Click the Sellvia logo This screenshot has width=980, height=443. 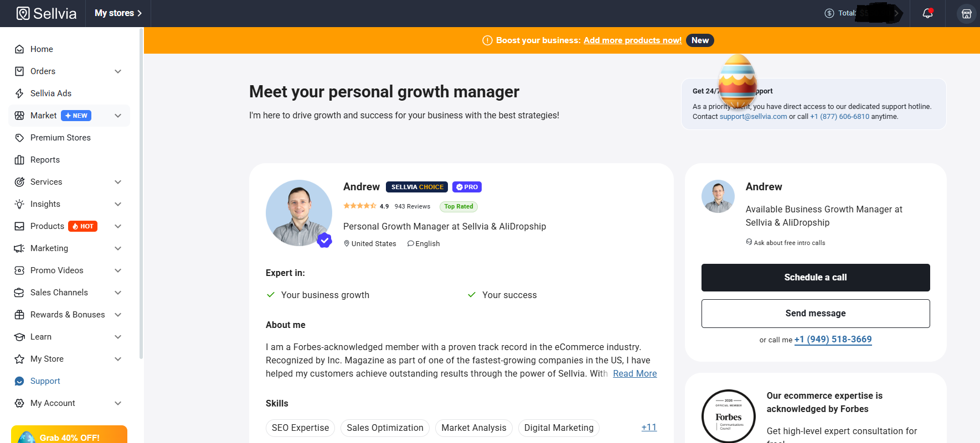pyautogui.click(x=47, y=13)
